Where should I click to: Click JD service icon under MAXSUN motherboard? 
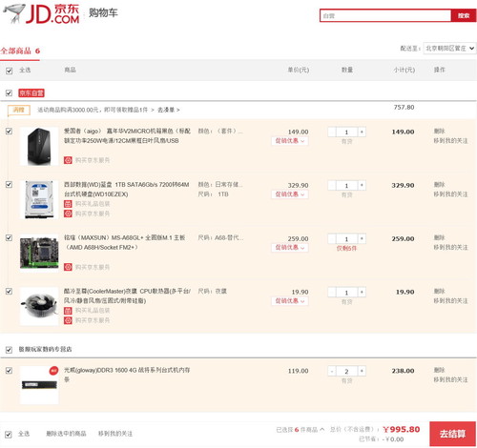68,267
